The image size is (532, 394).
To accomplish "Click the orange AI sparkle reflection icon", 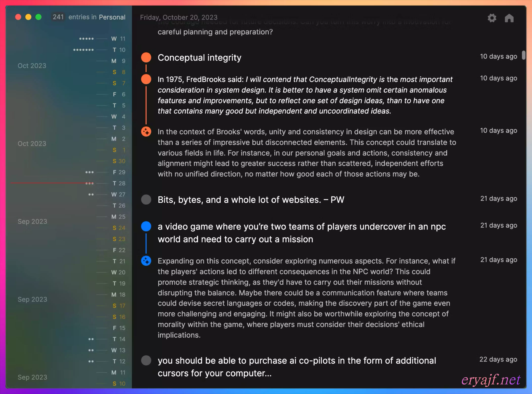I will pyautogui.click(x=146, y=132).
